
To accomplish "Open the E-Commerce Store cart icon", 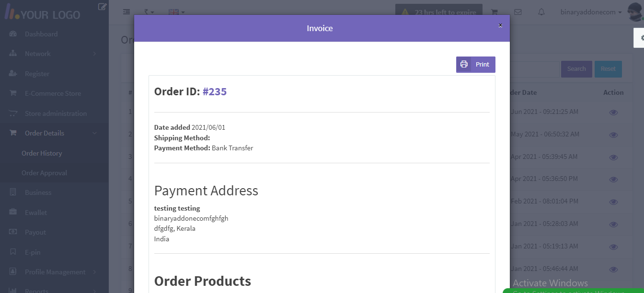I will 13,93.
